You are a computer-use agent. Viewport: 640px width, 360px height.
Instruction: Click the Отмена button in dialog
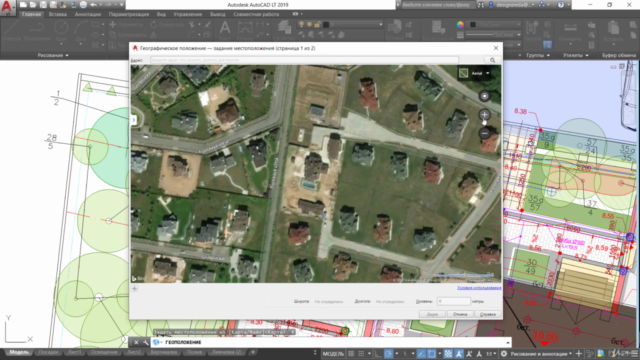pos(460,314)
